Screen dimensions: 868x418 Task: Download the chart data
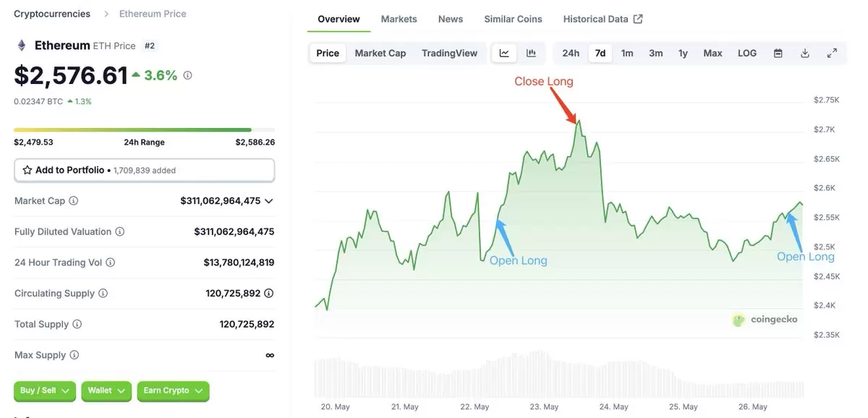tap(805, 53)
